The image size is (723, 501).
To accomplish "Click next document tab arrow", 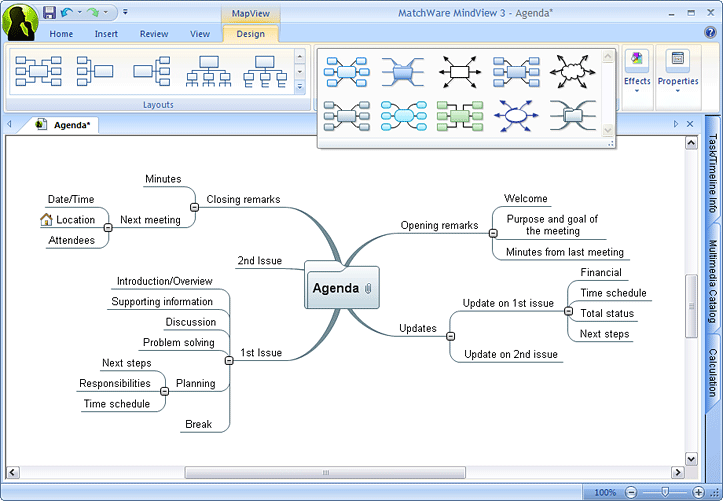I will [x=676, y=124].
